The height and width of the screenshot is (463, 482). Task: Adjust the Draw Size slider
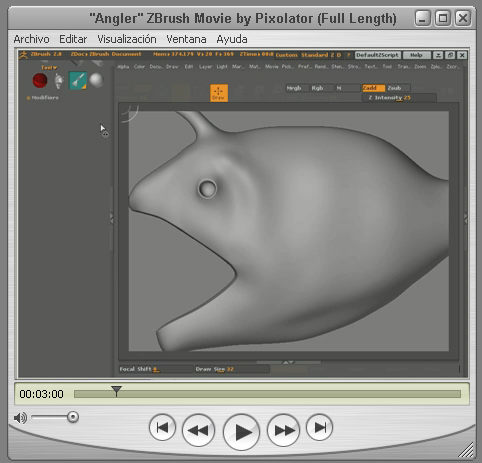pos(232,369)
